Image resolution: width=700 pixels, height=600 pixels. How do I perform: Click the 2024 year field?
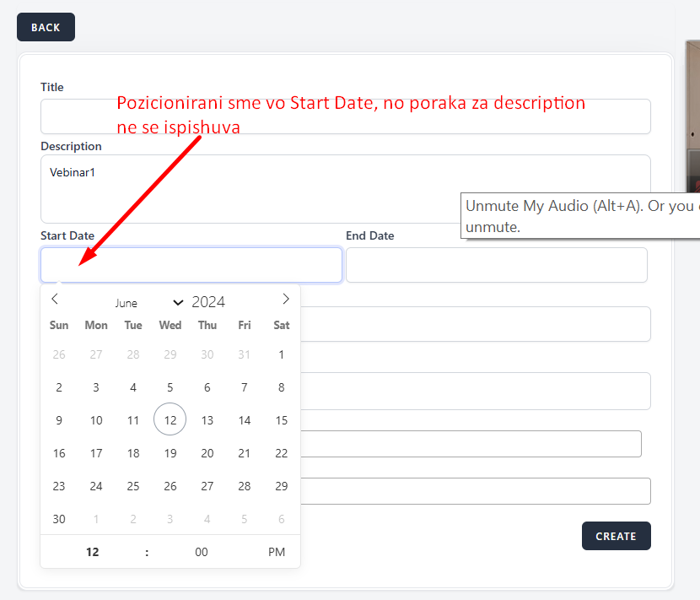(208, 302)
